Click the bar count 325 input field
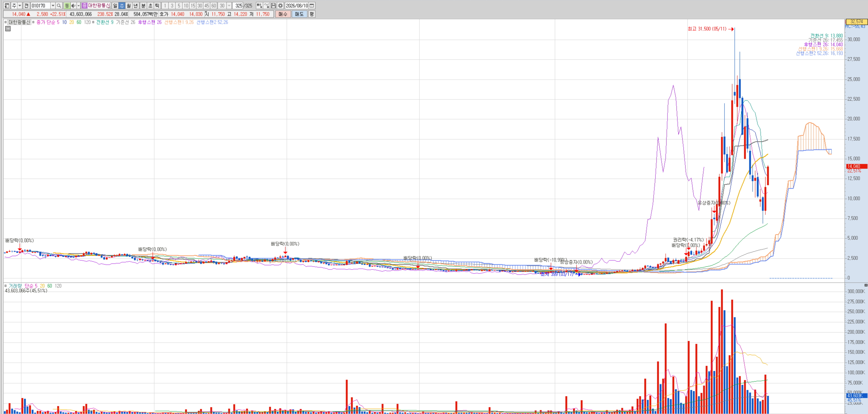 pyautogui.click(x=238, y=6)
